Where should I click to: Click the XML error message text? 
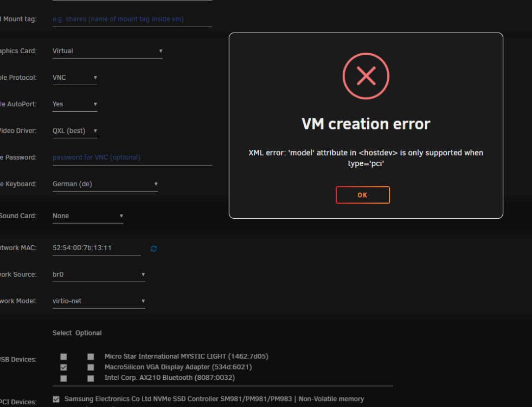tap(366, 158)
